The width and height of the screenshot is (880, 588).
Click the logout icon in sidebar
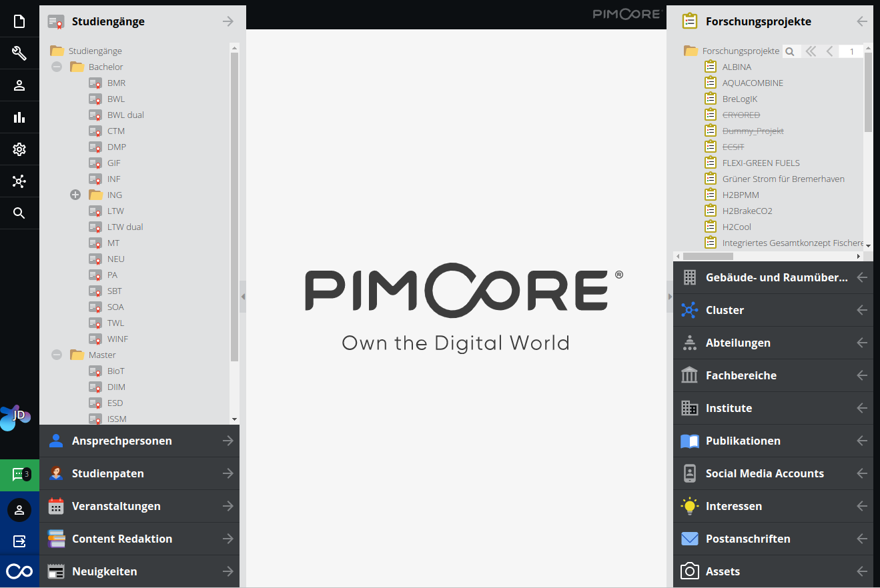tap(19, 541)
